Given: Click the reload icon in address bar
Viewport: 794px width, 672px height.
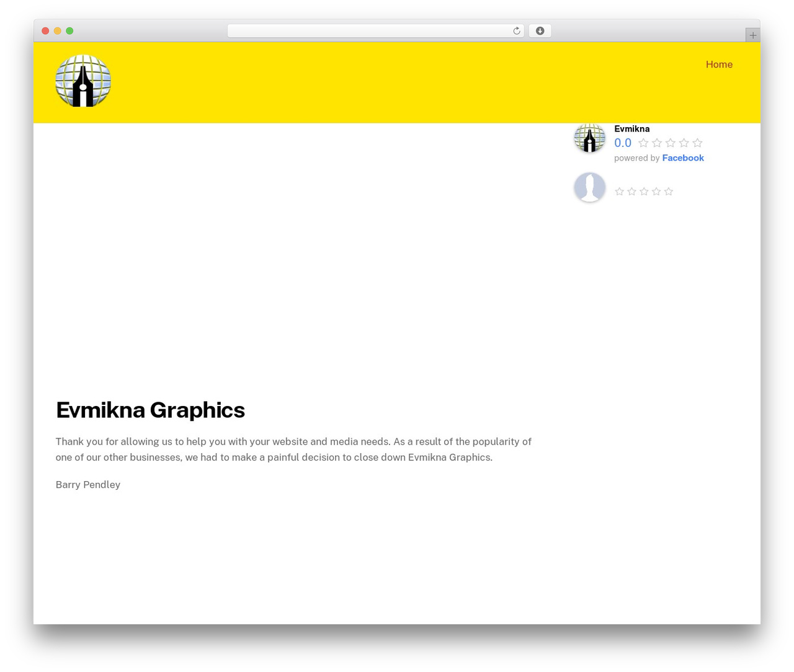Looking at the screenshot, I should (516, 31).
